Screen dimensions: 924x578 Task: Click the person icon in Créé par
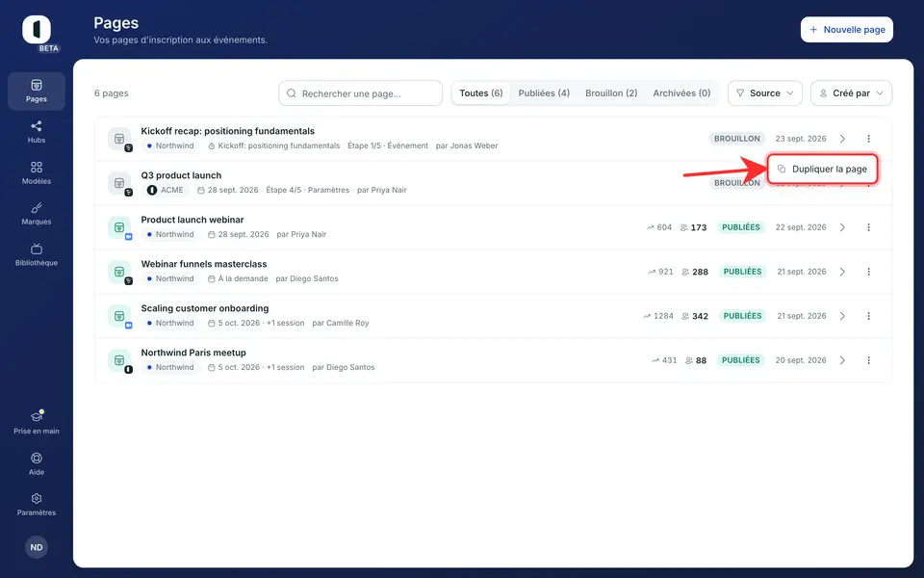coord(823,93)
